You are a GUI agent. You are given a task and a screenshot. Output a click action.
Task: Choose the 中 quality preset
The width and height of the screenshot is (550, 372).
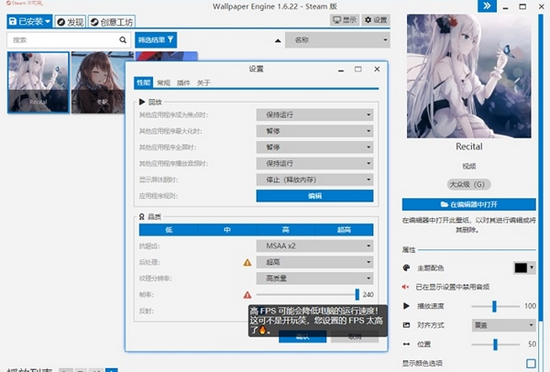click(227, 230)
